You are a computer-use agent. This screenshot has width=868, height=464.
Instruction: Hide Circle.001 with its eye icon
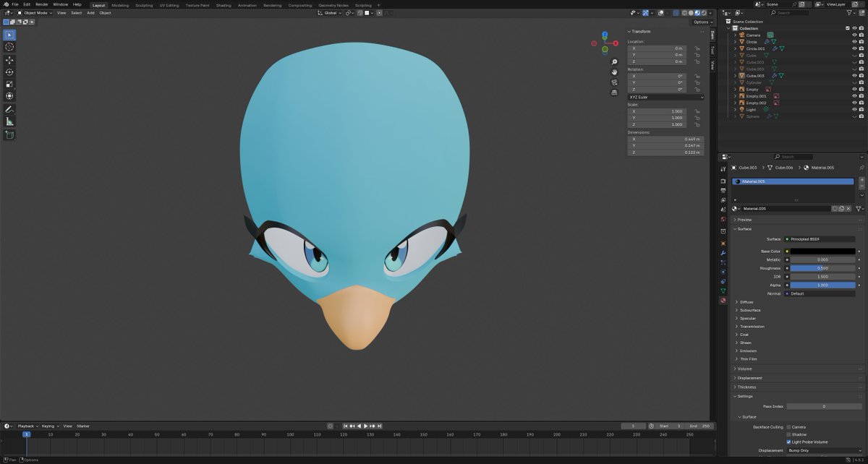point(854,48)
